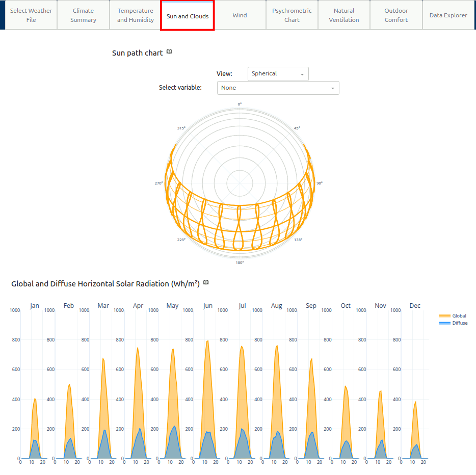Open the View dropdown showing Spherical
476x475 pixels.
pos(278,74)
